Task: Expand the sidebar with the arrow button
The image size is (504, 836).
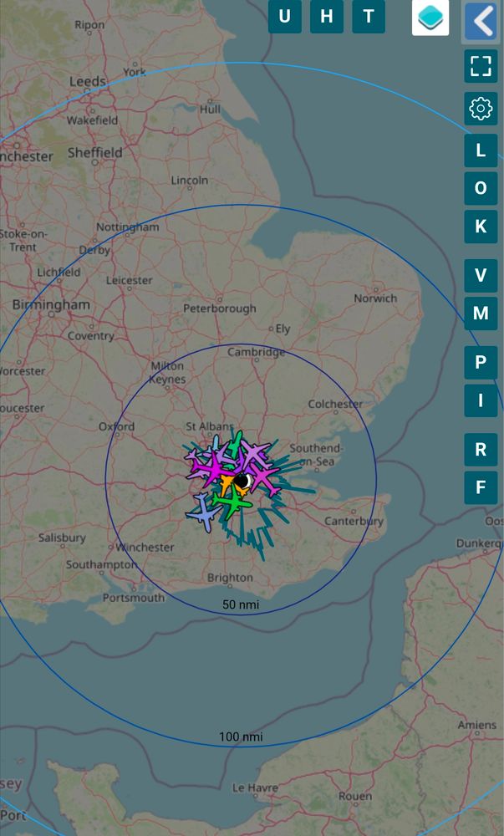Action: click(x=481, y=22)
